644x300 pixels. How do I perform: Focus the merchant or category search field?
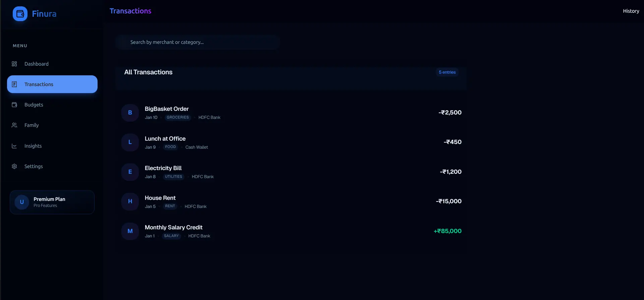(x=198, y=42)
